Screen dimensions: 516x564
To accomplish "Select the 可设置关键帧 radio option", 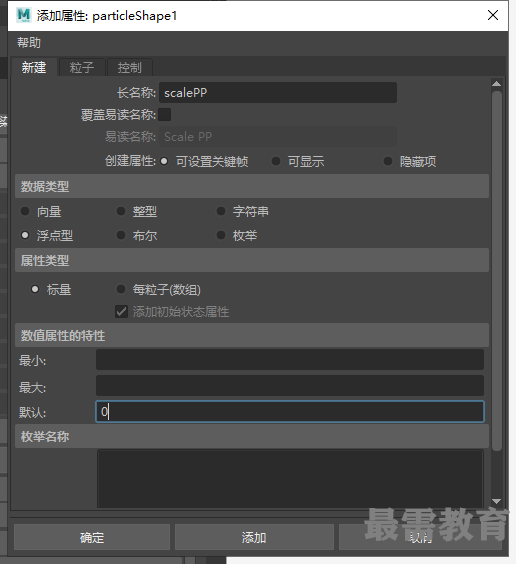I will (x=164, y=161).
